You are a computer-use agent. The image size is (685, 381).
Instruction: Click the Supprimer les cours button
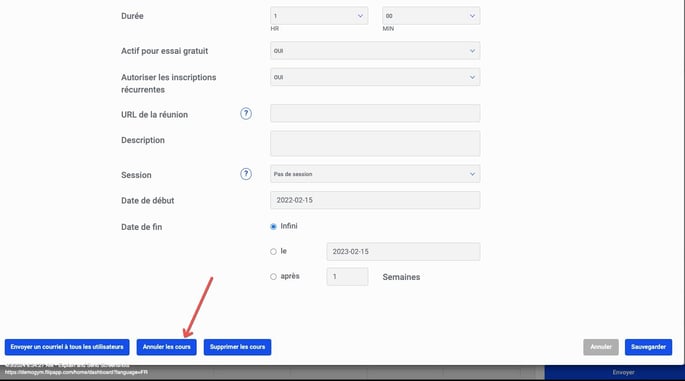tap(237, 347)
